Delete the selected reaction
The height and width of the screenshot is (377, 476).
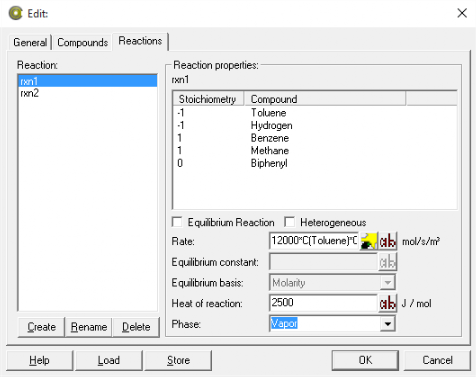click(x=136, y=327)
